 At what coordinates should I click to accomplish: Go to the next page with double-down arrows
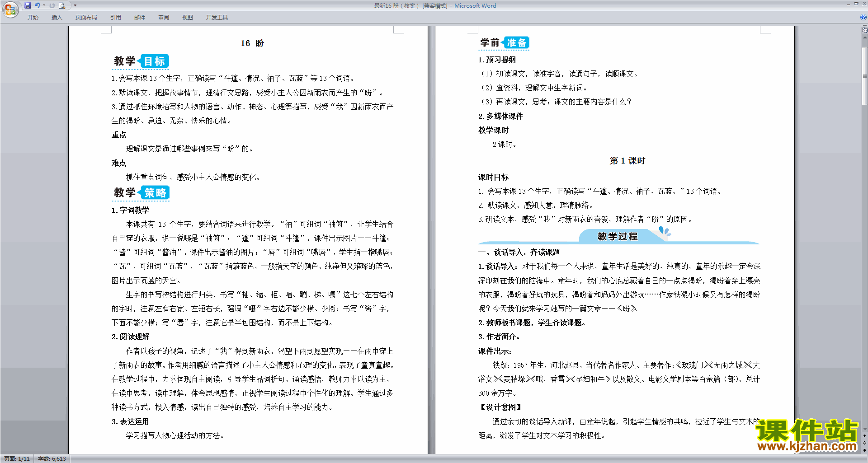pos(864,450)
